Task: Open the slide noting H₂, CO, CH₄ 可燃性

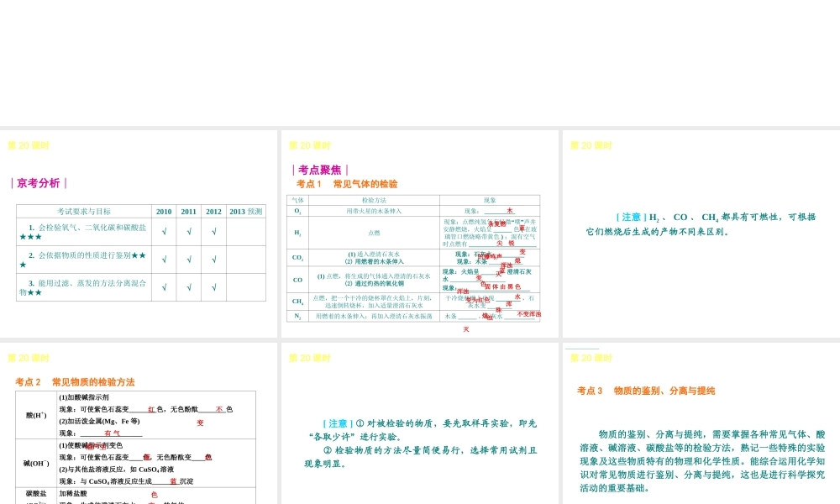Action: [701, 234]
